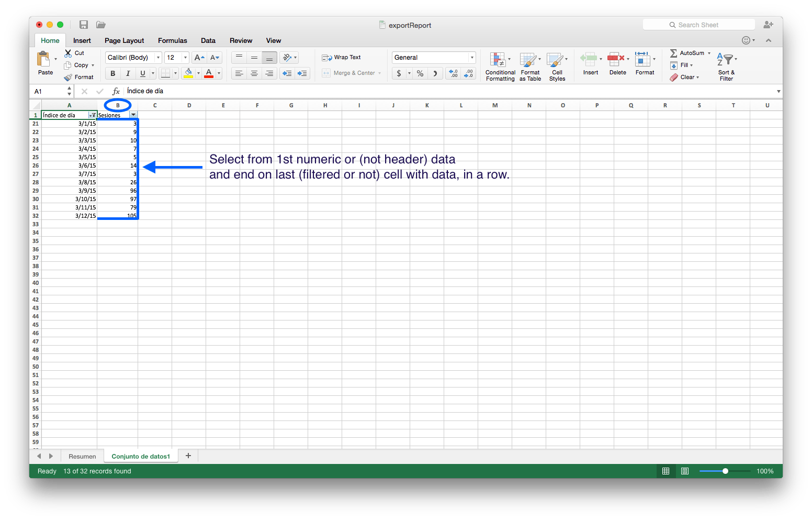Adjust the zoom slider

coord(725,471)
